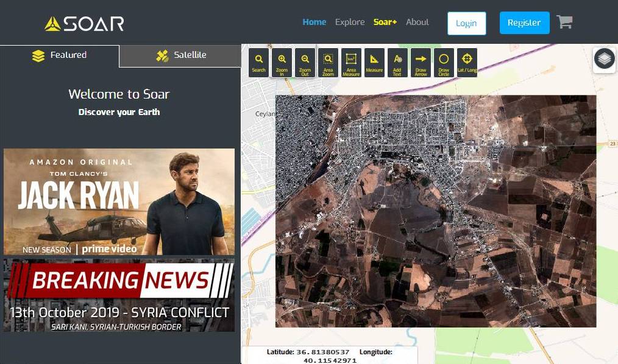Screen dimensions: 618x364
Task: Open the Soar+ menu item
Action: [x=385, y=22]
